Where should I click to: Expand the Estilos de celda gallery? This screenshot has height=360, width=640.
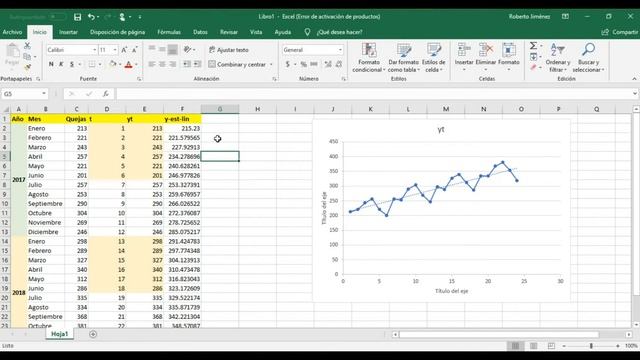433,58
